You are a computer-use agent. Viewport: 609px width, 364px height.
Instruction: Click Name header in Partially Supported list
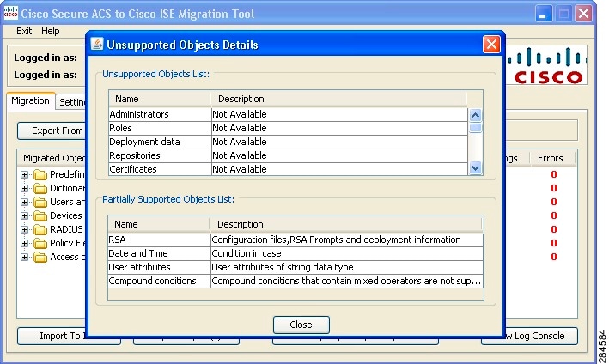159,224
